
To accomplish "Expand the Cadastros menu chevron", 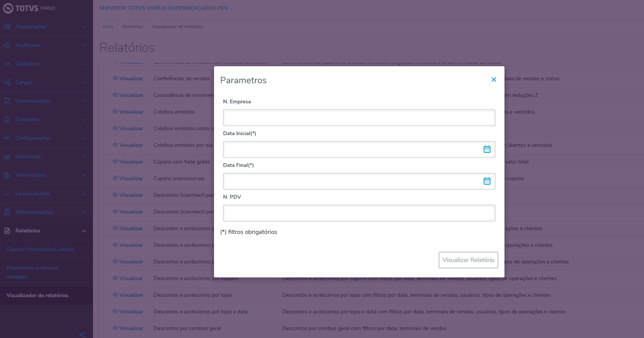I will click(84, 64).
